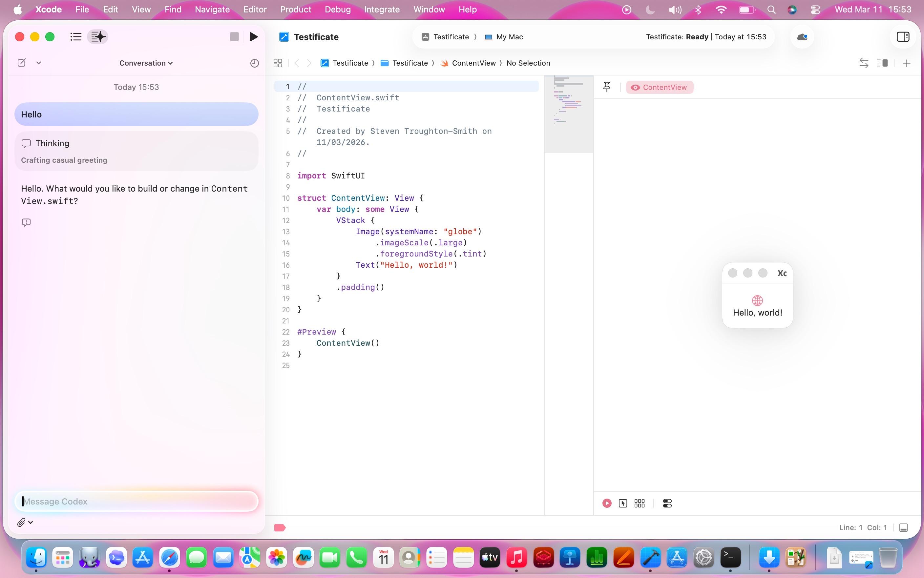
Task: Add a new editor with plus icon
Action: tap(906, 63)
